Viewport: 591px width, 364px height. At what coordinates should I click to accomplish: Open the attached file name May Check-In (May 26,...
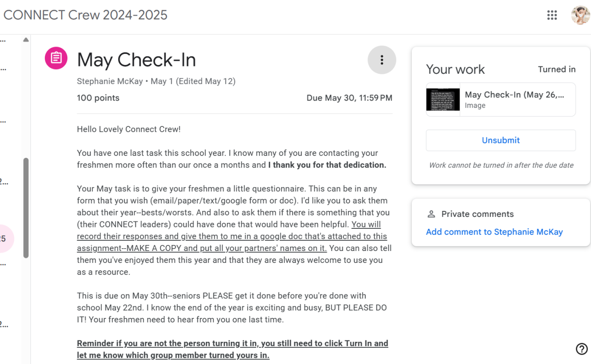[514, 95]
